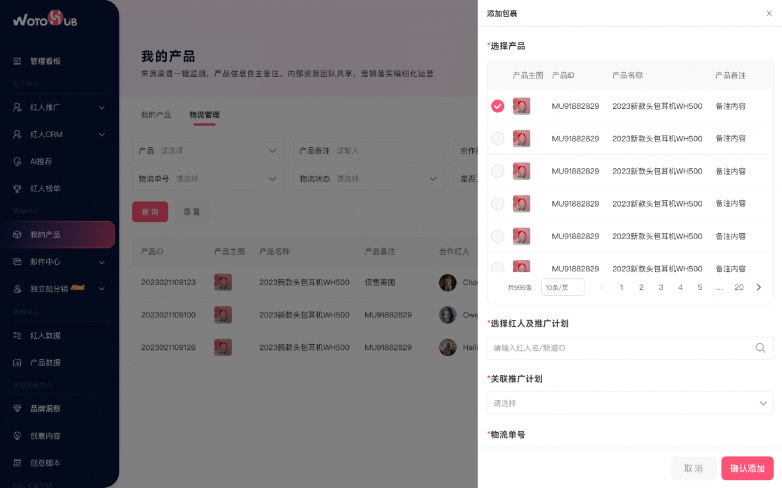Click search magnifier in 红人名/频道ID field
Screen dimensions: 782x488
[x=760, y=348]
